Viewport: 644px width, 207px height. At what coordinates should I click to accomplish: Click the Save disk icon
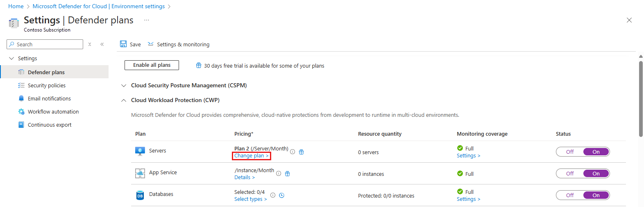coord(123,44)
